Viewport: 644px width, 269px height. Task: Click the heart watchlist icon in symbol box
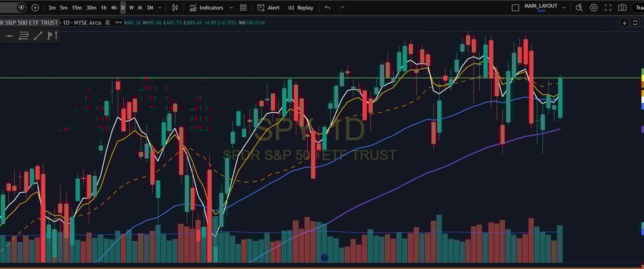coord(22,8)
